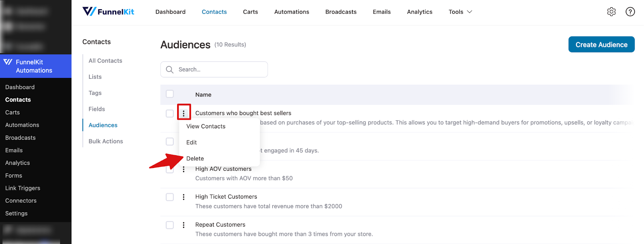Click the audience Search input field
Viewport: 644px width, 244px height.
click(x=219, y=70)
